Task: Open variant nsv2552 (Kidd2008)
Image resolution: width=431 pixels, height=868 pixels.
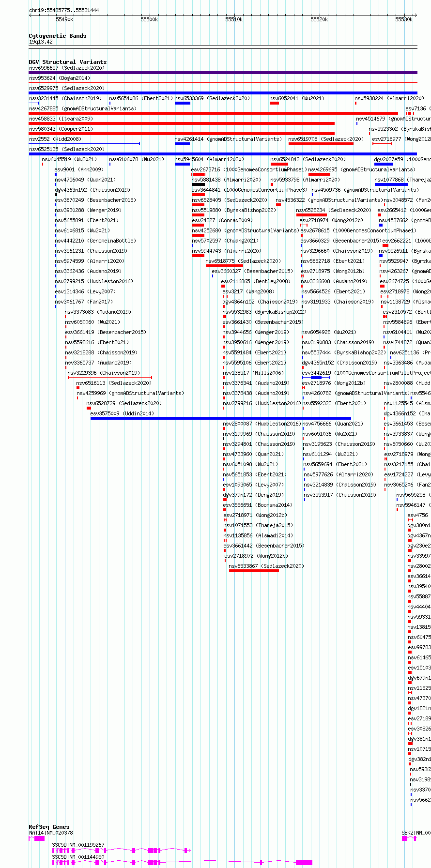Action: (55, 139)
